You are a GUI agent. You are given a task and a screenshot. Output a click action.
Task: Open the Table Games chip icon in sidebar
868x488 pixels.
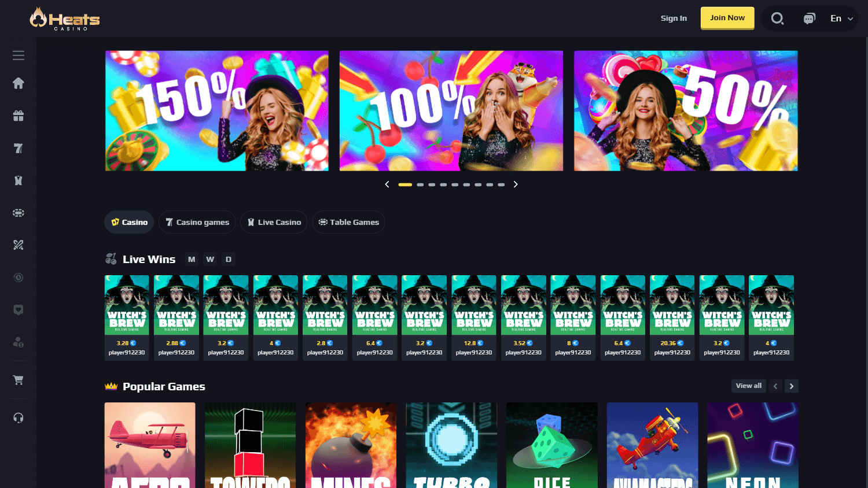point(18,212)
